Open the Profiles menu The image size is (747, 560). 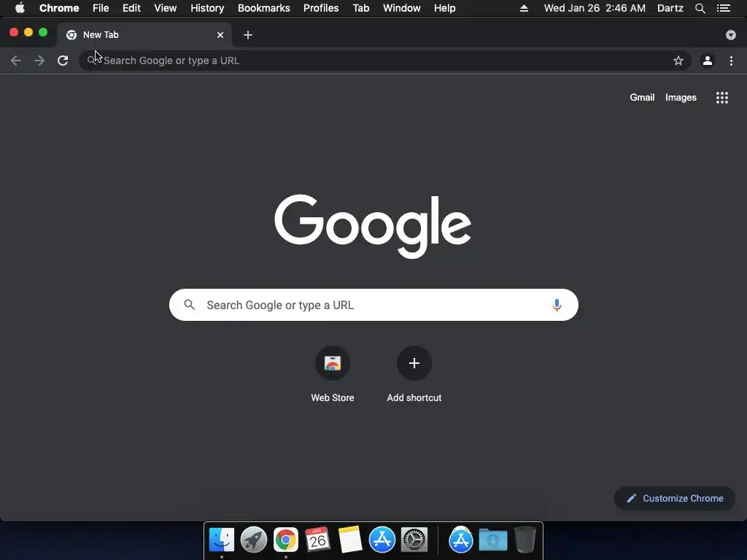click(x=321, y=8)
